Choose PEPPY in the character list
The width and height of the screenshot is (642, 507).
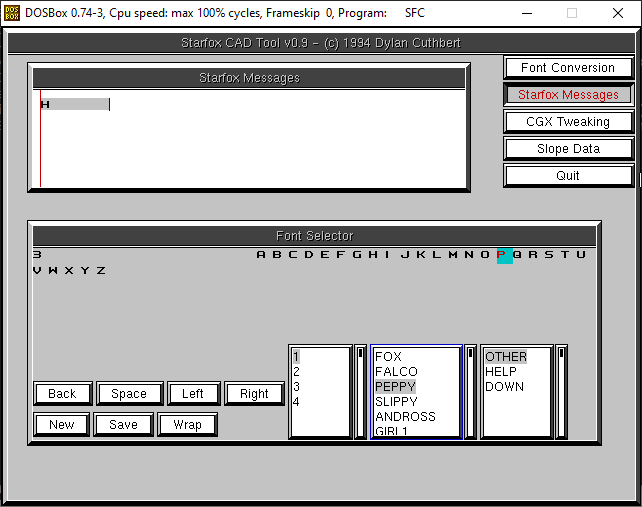coord(395,387)
